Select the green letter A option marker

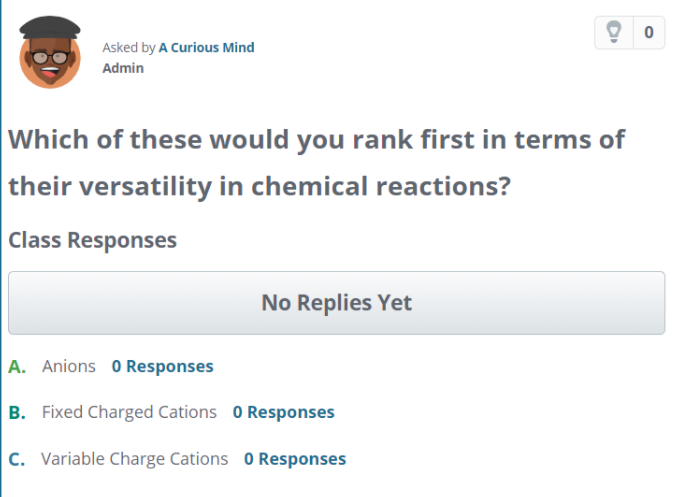click(x=17, y=366)
